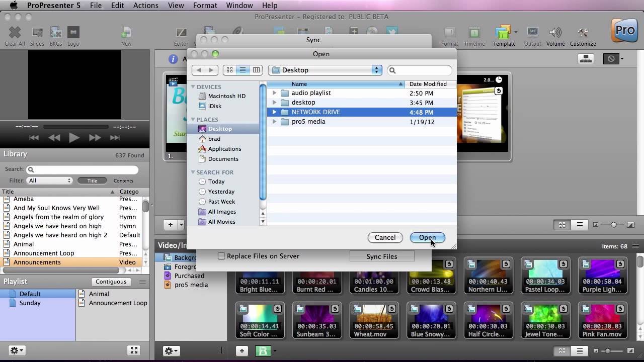Click the Clear All toolbar icon

tap(15, 33)
